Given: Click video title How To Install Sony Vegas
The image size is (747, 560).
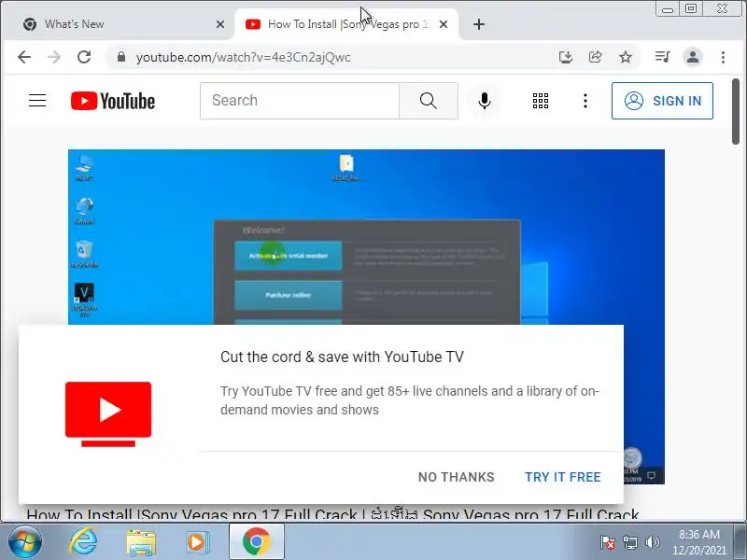Looking at the screenshot, I should [x=332, y=515].
